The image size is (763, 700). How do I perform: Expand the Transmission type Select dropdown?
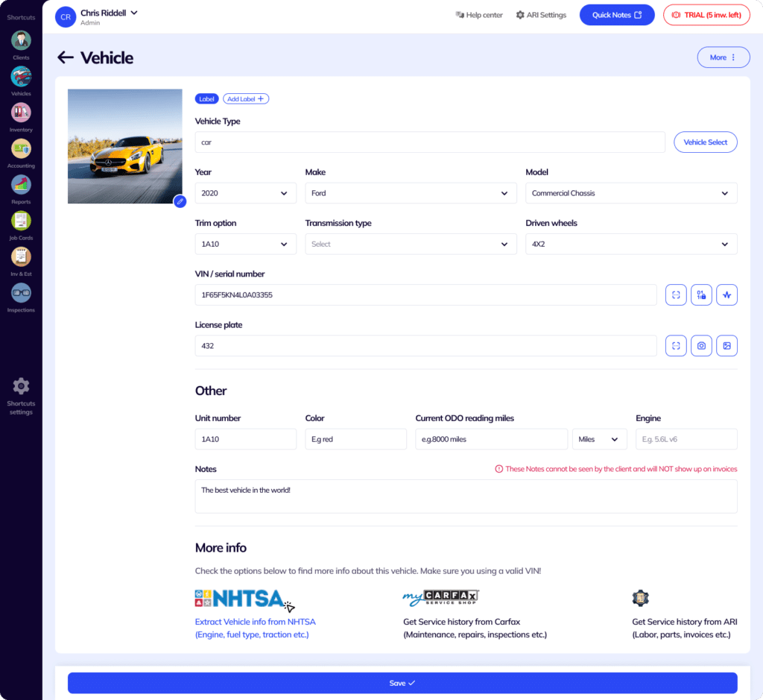411,245
